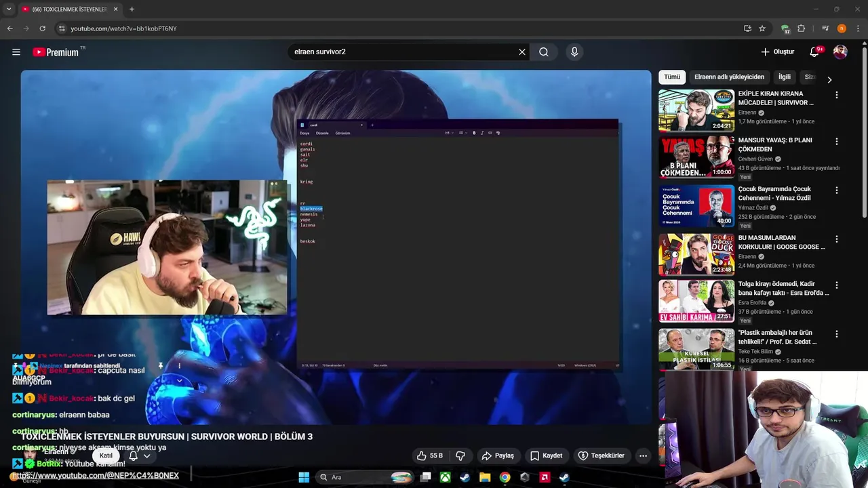The image size is (868, 488).
Task: Reload the current page
Action: click(x=42, y=28)
